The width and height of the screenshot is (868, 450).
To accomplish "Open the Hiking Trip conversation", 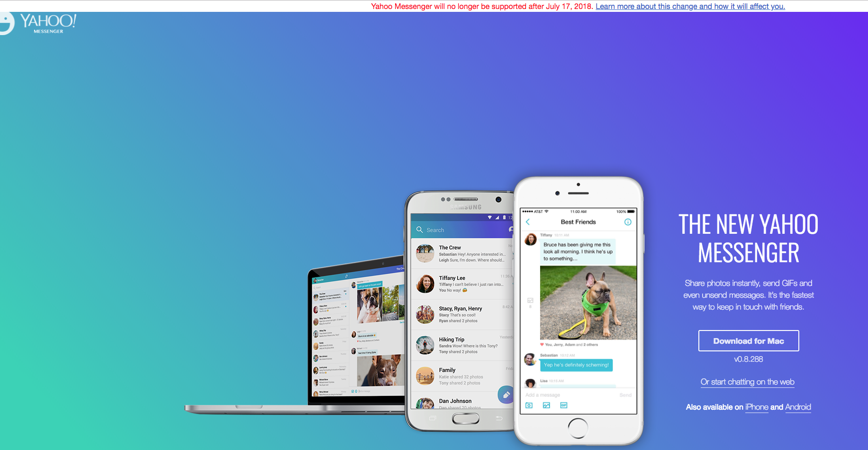I will 462,346.
